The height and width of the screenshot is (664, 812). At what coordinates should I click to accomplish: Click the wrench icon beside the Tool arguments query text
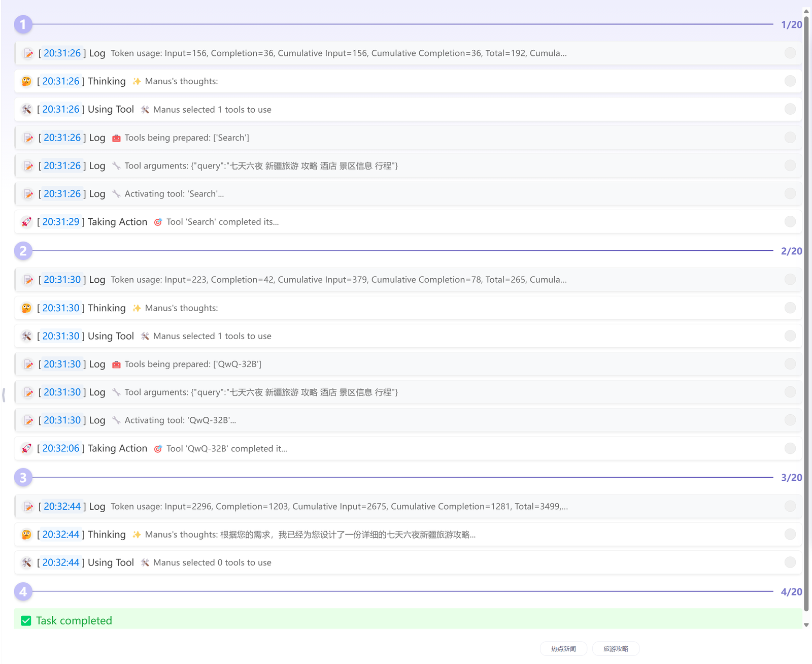116,165
